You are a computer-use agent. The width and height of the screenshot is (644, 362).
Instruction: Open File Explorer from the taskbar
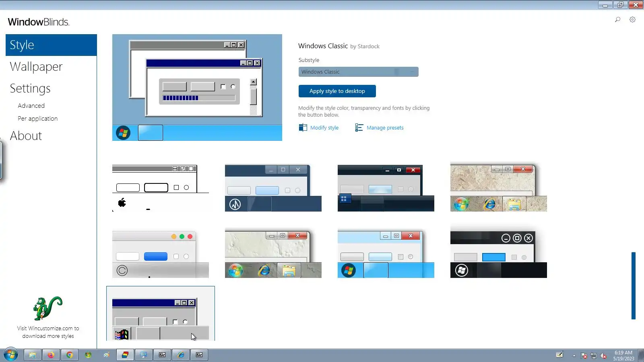tap(32, 355)
